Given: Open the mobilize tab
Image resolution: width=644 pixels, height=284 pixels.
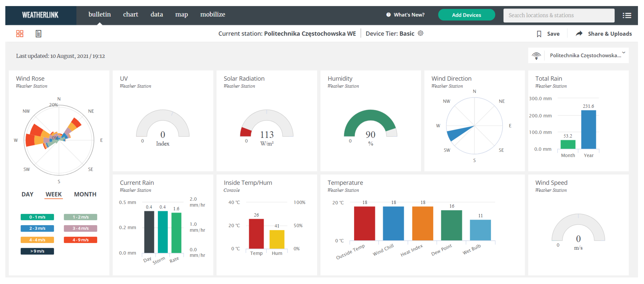Looking at the screenshot, I should click(213, 15).
